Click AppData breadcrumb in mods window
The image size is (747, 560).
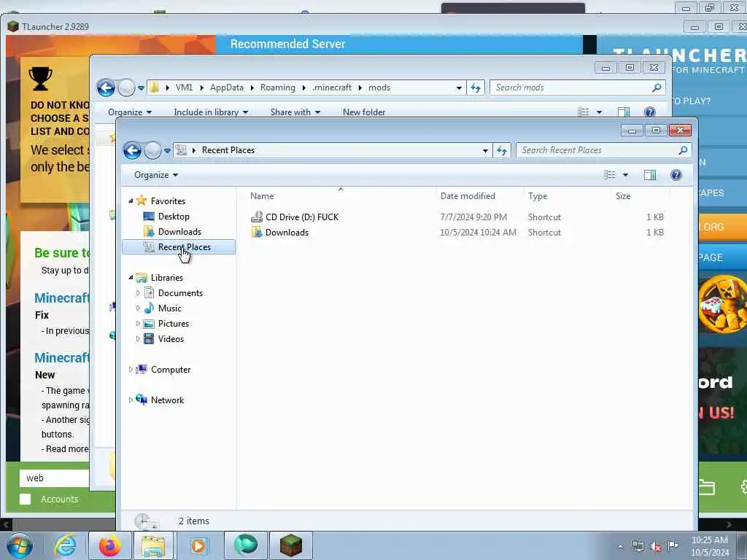[x=226, y=87]
